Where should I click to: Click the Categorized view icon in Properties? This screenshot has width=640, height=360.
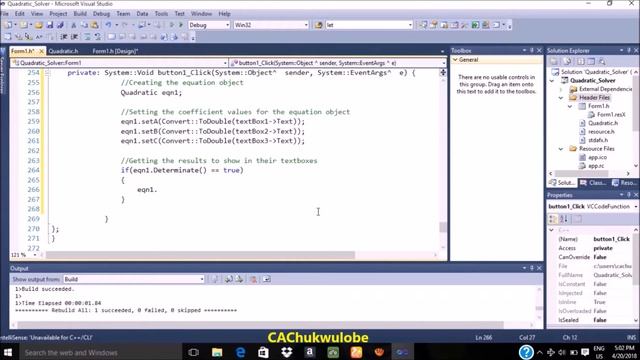pos(552,219)
